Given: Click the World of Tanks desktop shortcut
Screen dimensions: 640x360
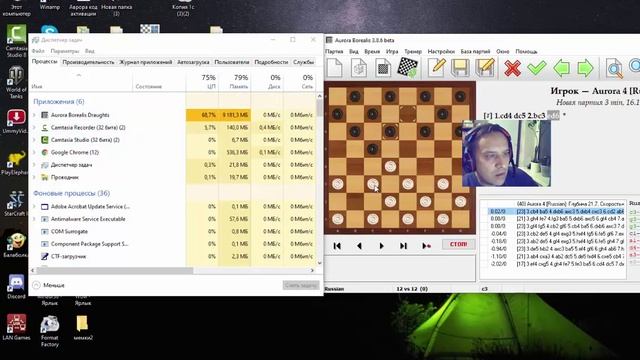Looking at the screenshot, I should tap(16, 83).
